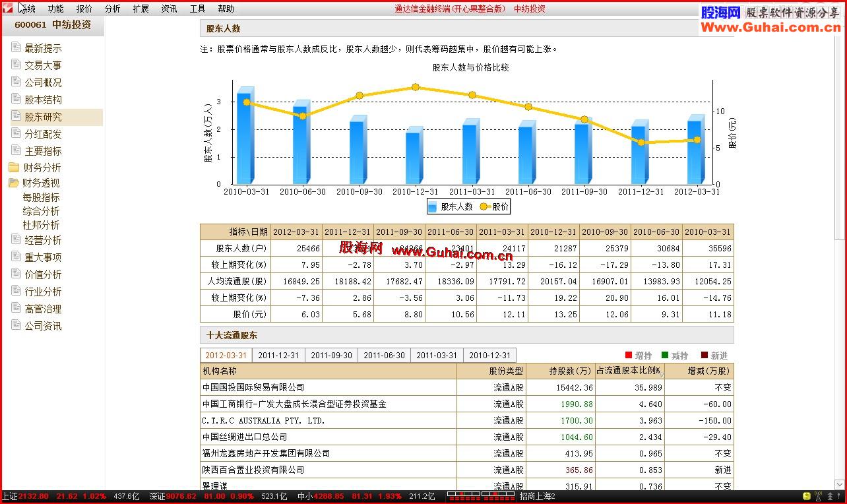This screenshot has width=847, height=504.
Task: Collapse the 财务透视 folder
Action: 13,183
